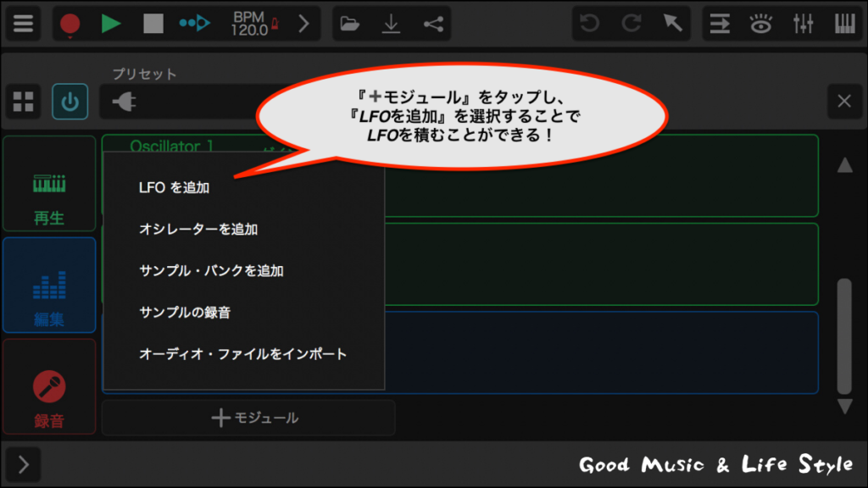The width and height of the screenshot is (868, 488).
Task: Open the hamburger main menu
Action: [23, 24]
